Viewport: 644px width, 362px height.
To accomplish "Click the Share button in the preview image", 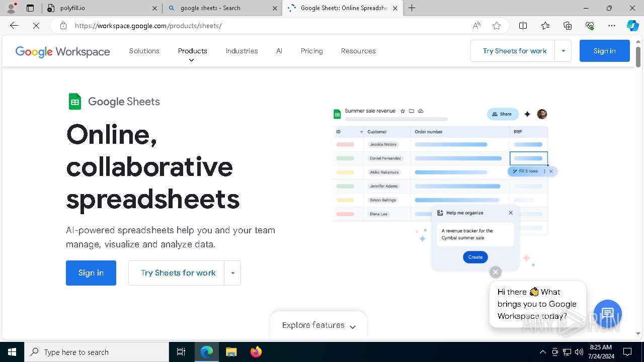I will click(x=502, y=114).
